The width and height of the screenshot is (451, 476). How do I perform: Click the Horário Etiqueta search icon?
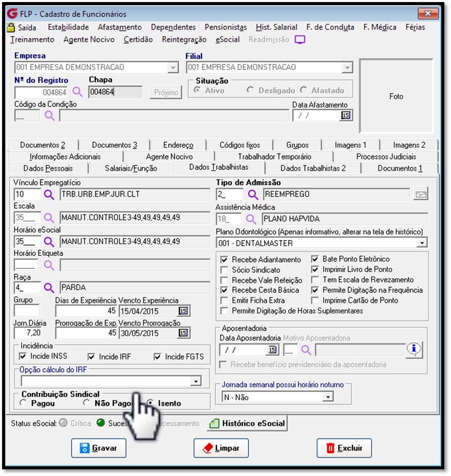coord(49,265)
